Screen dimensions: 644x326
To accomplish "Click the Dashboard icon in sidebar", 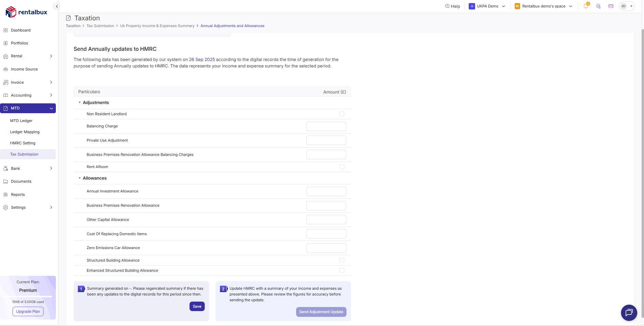I will pyautogui.click(x=5, y=30).
